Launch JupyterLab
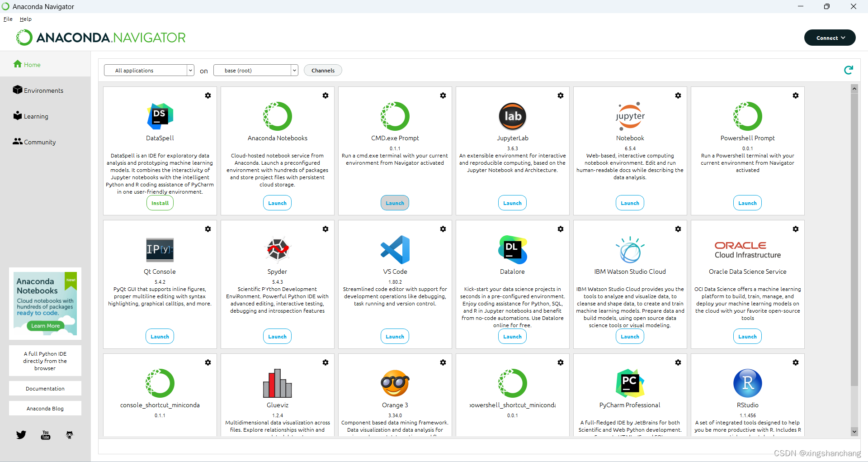The image size is (868, 462). tap(513, 203)
